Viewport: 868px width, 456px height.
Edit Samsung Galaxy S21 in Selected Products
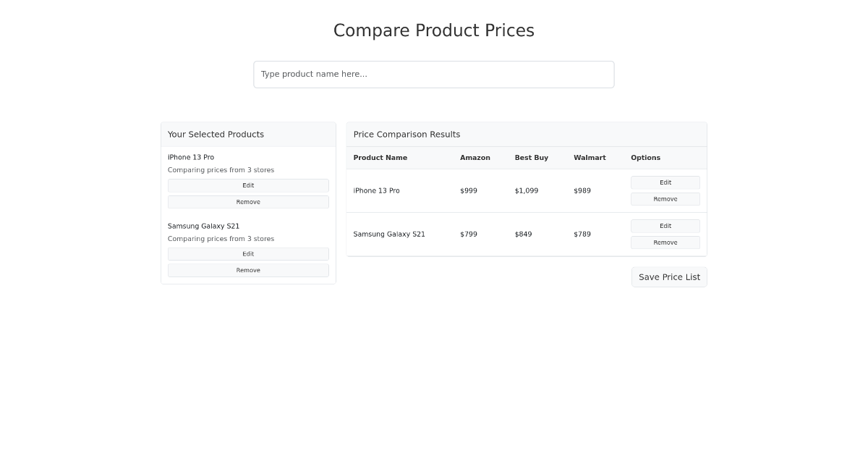pos(248,254)
